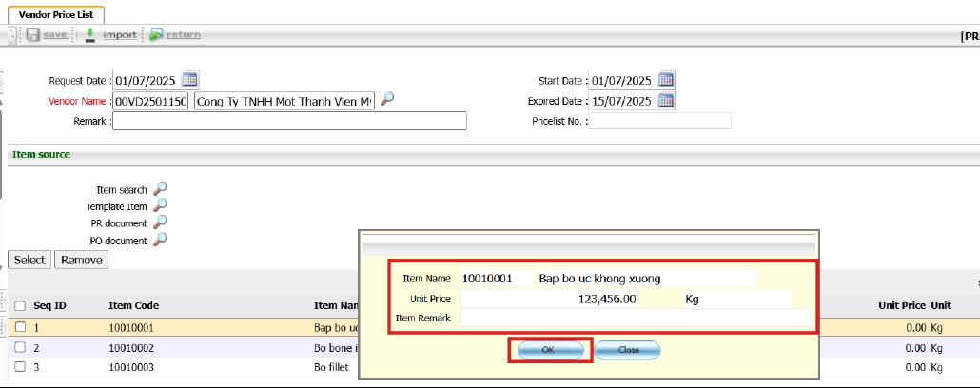980x388 pixels.
Task: Toggle the select-all checkbox in Seq ID header
Action: 20,306
